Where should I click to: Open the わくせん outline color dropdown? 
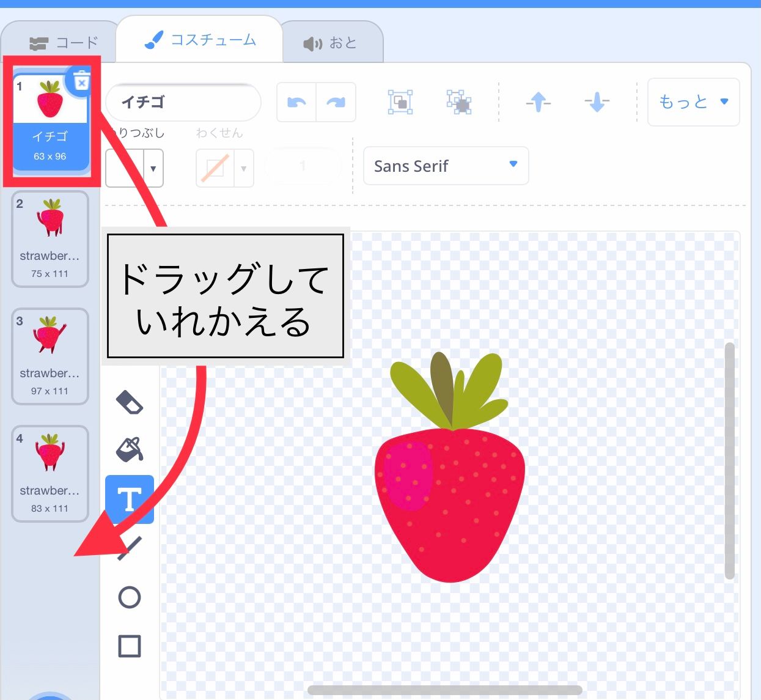(x=243, y=168)
